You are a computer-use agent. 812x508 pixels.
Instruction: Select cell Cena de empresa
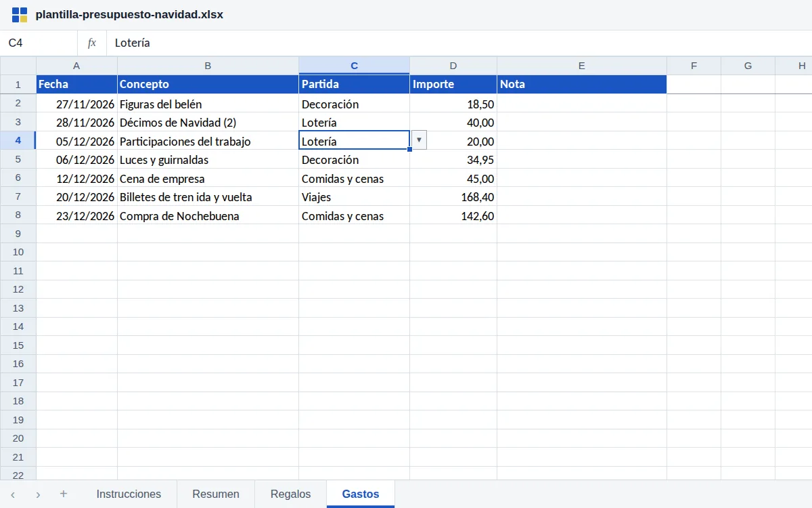pyautogui.click(x=208, y=178)
